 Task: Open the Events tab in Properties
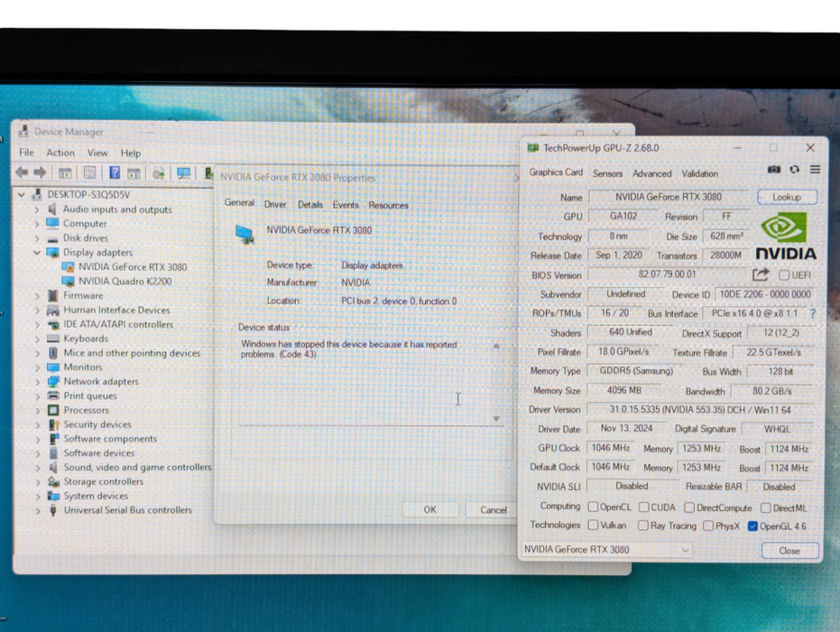pos(346,205)
